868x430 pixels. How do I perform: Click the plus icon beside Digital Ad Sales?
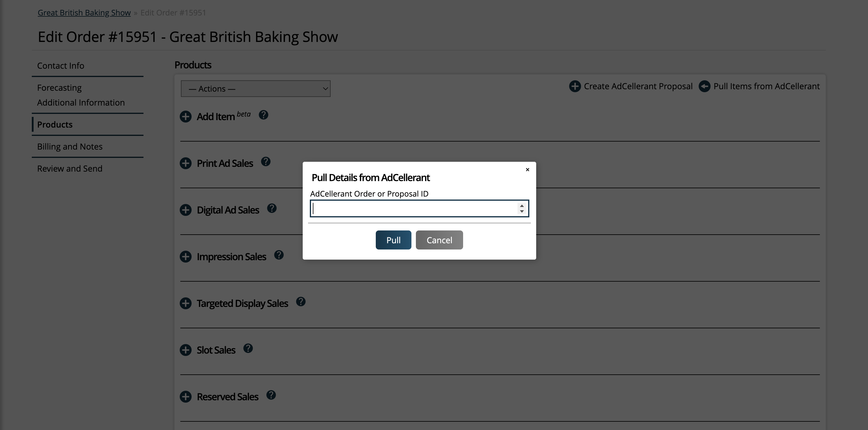(x=186, y=210)
